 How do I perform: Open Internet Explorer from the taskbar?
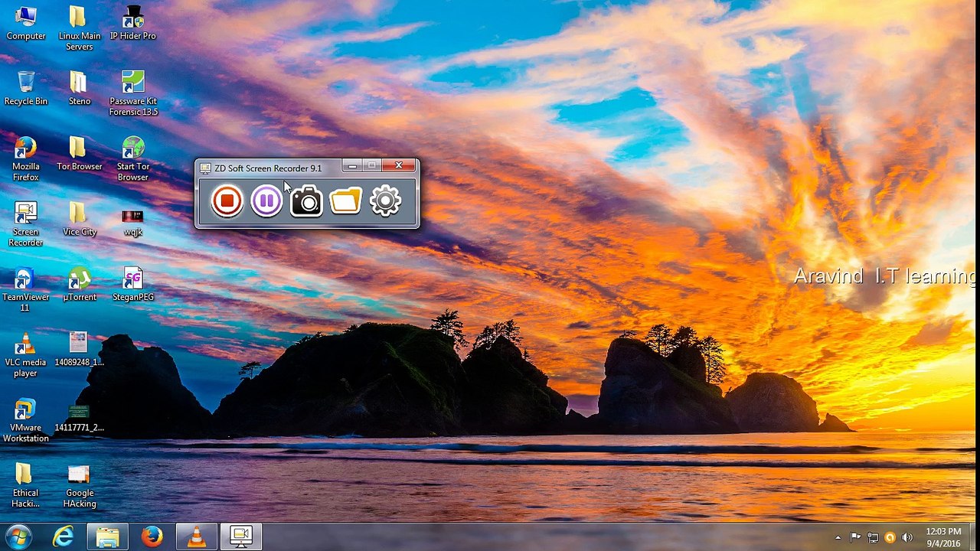point(63,537)
